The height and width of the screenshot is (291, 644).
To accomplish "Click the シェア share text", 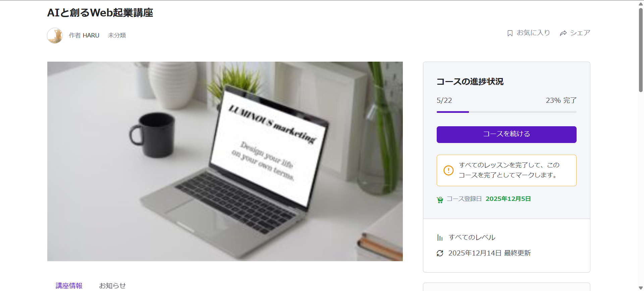I will coord(580,33).
